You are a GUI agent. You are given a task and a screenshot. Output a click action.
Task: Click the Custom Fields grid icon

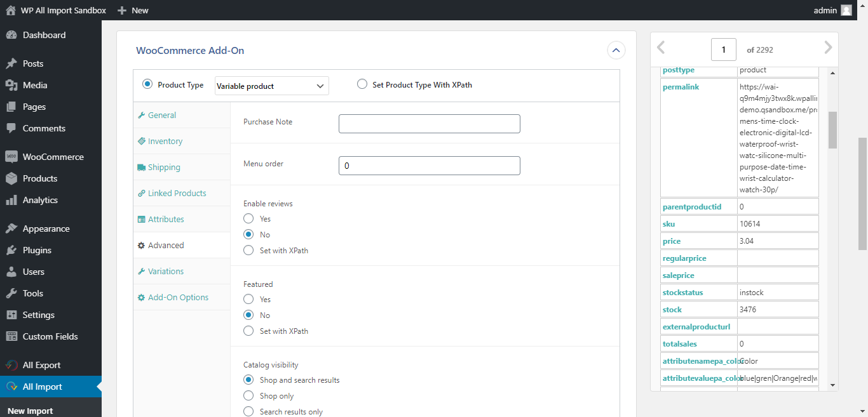pos(11,336)
